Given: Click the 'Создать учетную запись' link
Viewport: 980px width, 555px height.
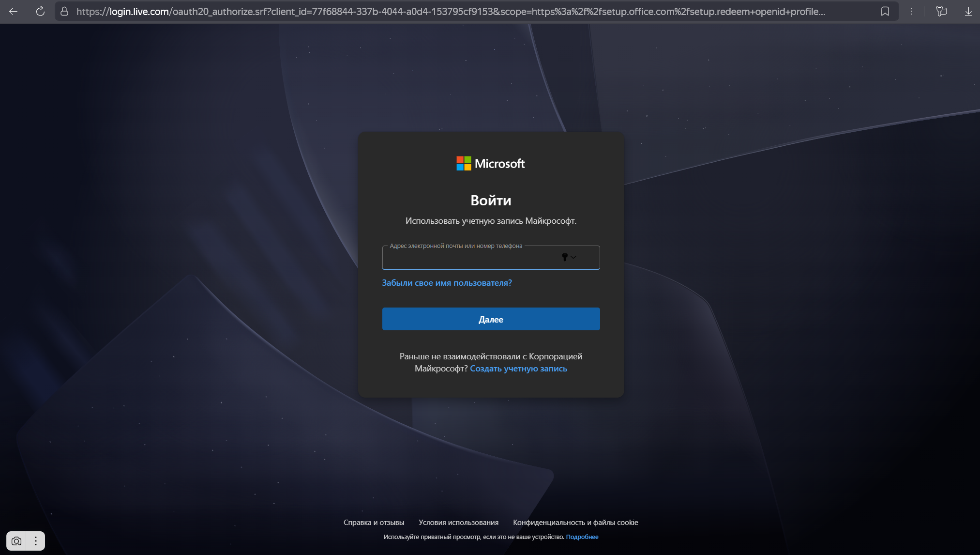Looking at the screenshot, I should click(518, 369).
